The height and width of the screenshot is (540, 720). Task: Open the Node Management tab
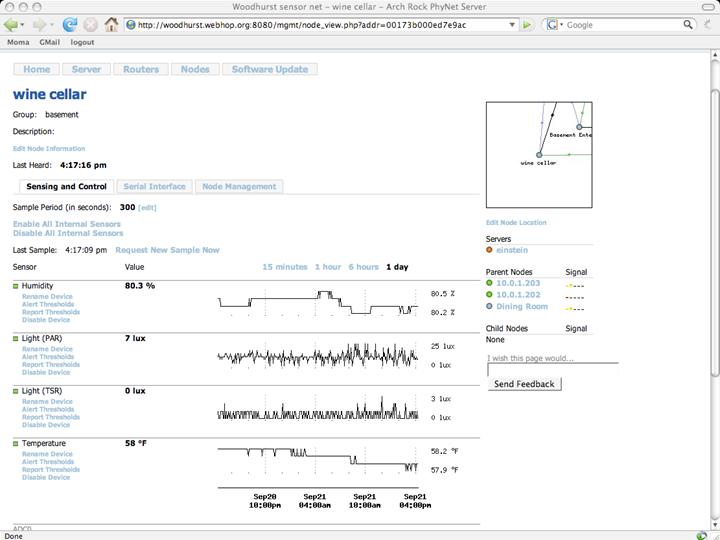click(239, 186)
